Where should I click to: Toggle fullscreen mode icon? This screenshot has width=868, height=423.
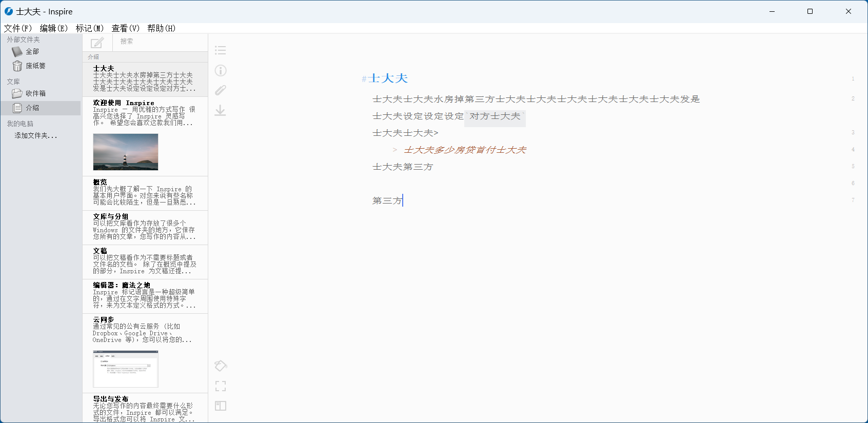[x=221, y=386]
